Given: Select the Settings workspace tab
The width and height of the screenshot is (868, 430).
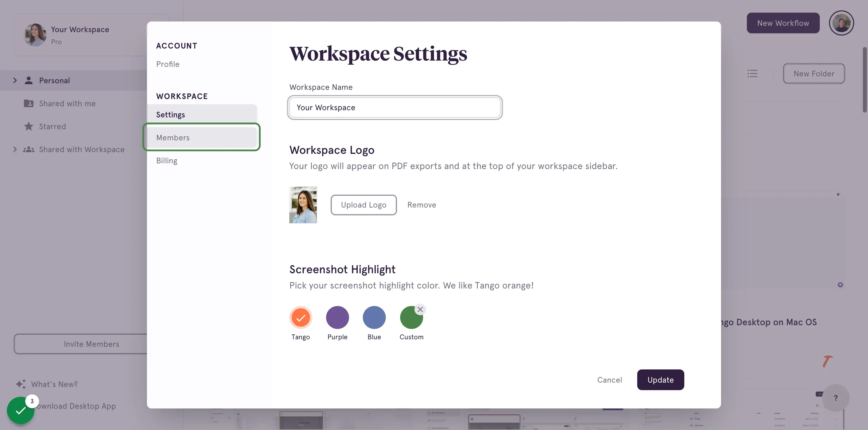Looking at the screenshot, I should tap(202, 115).
